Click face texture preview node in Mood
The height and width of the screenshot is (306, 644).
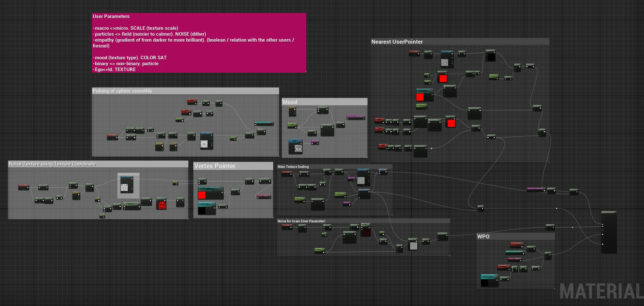[x=295, y=147]
